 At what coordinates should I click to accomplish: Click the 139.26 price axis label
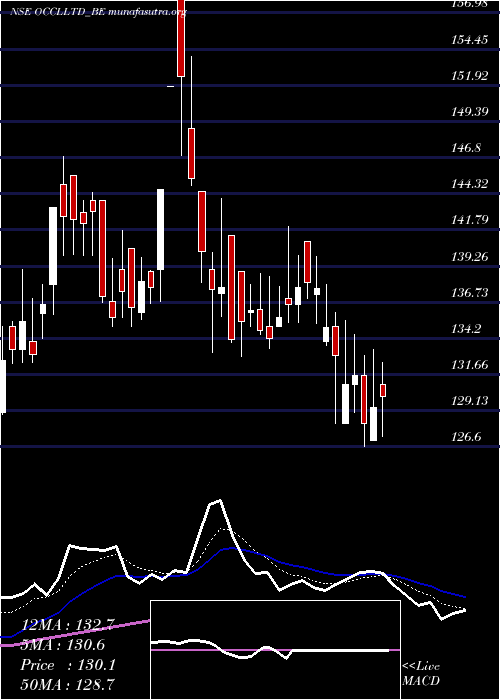[x=469, y=257]
